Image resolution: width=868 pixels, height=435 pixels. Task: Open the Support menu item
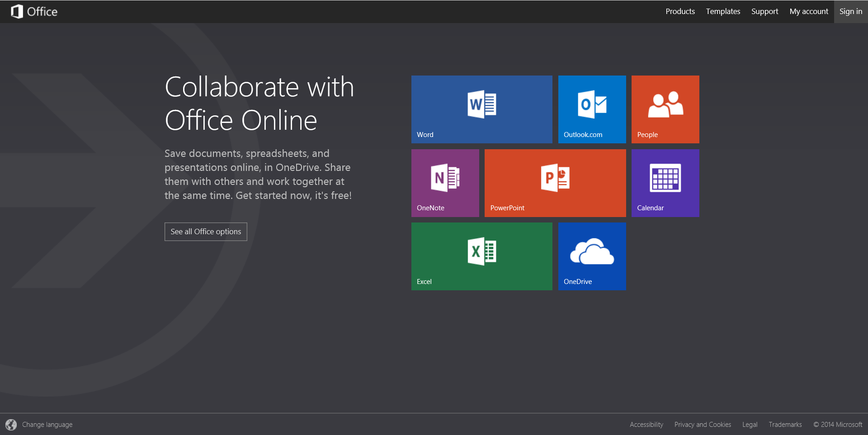point(764,12)
